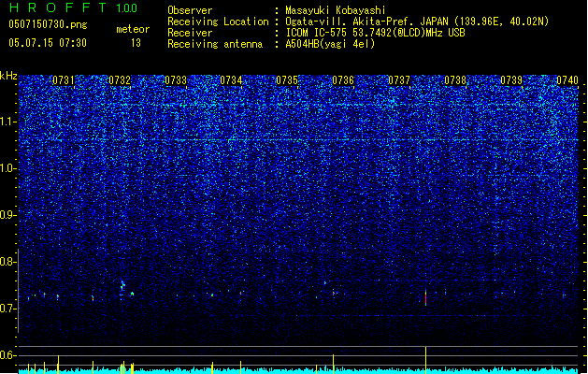
Task: Click the 0.9 frequency axis label
Action: [x=8, y=215]
